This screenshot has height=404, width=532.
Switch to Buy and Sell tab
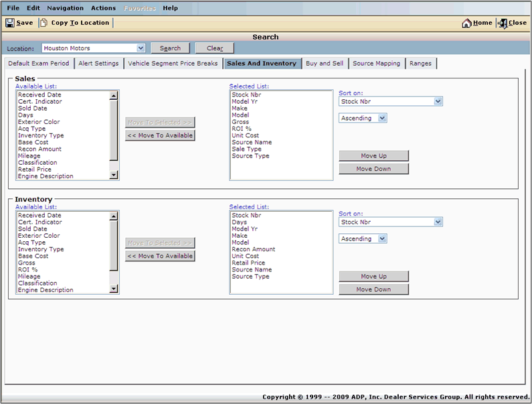pyautogui.click(x=325, y=63)
